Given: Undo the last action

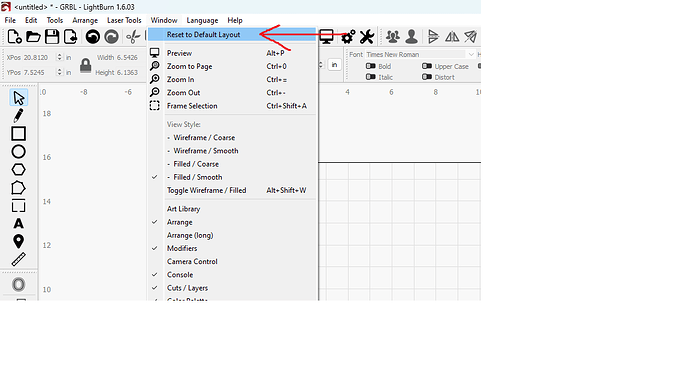Looking at the screenshot, I should coord(92,37).
